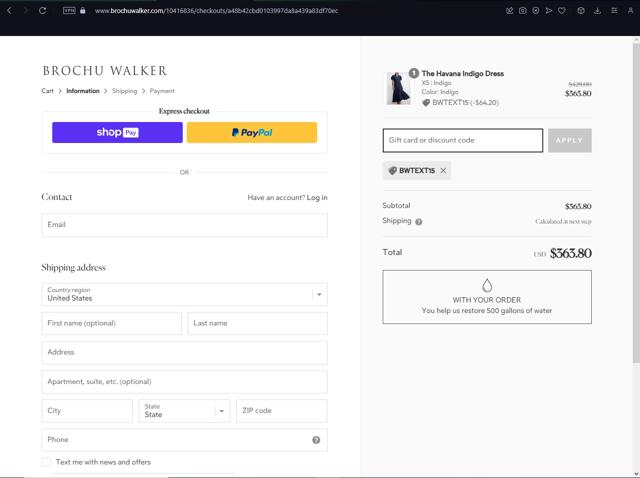The image size is (640, 478).
Task: Click the ad blocker shield icon
Action: click(x=536, y=11)
